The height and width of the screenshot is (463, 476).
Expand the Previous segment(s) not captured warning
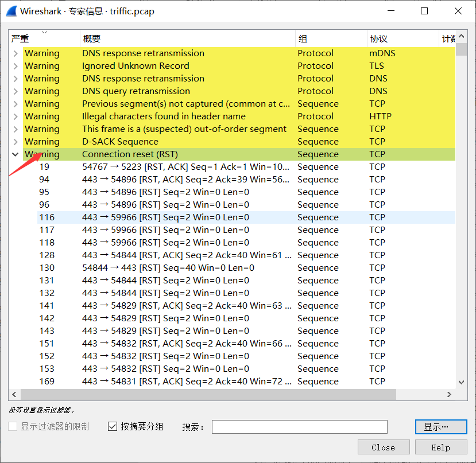(16, 104)
